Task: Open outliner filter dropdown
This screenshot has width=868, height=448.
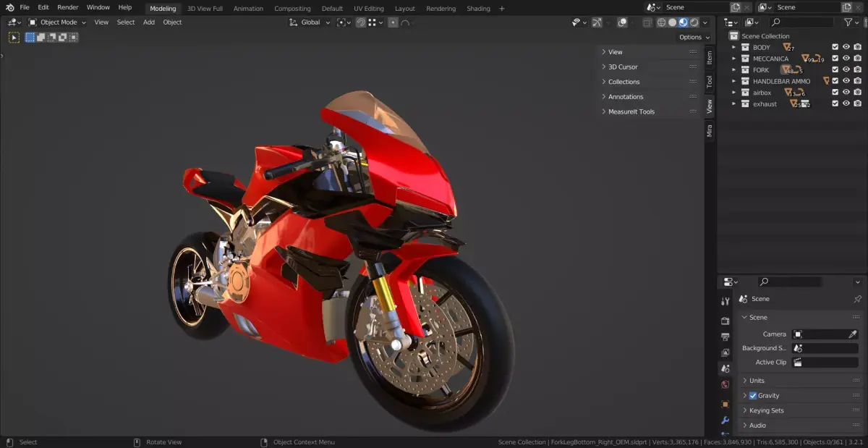Action: coord(852,22)
